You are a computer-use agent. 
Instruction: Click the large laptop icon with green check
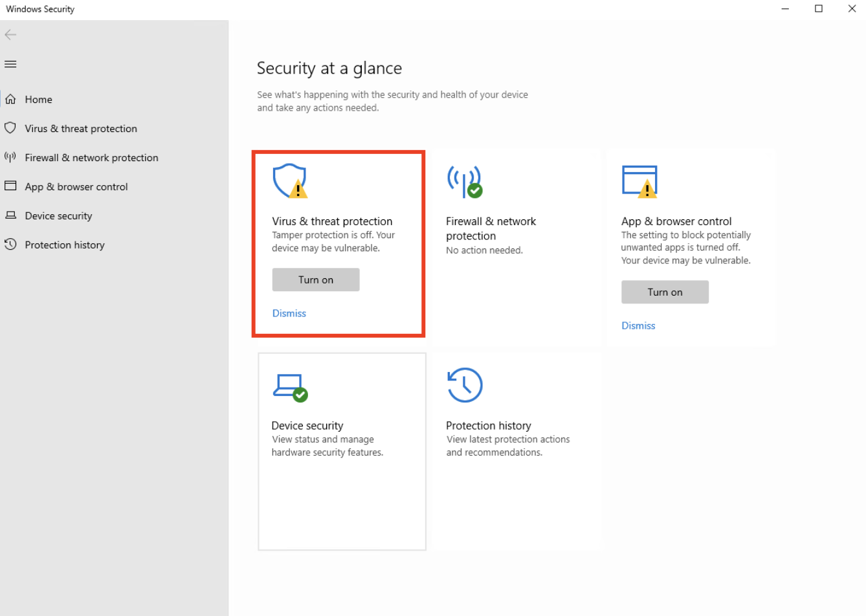click(x=290, y=388)
